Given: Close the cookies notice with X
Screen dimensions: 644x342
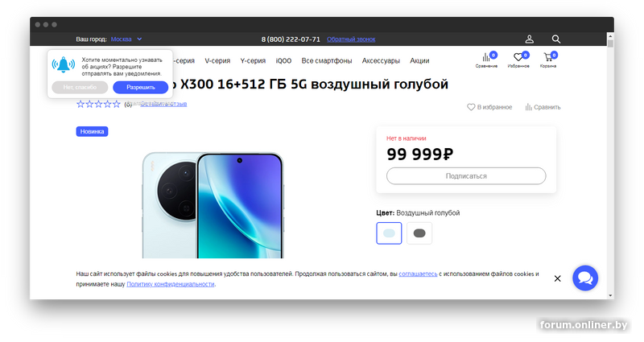Looking at the screenshot, I should (x=557, y=278).
